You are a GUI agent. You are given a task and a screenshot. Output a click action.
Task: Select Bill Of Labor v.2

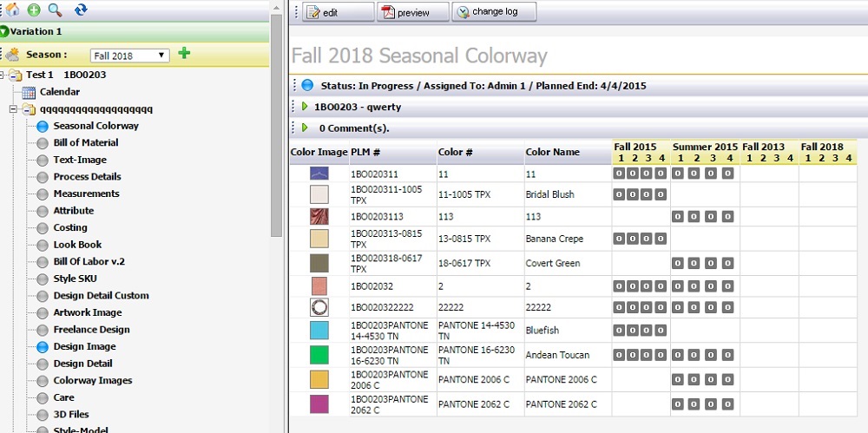point(89,261)
